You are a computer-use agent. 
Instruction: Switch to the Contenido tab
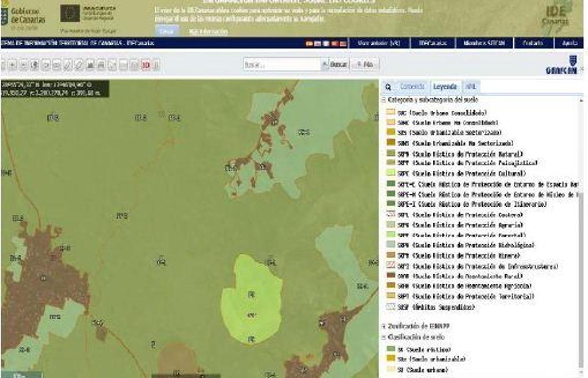tap(412, 87)
